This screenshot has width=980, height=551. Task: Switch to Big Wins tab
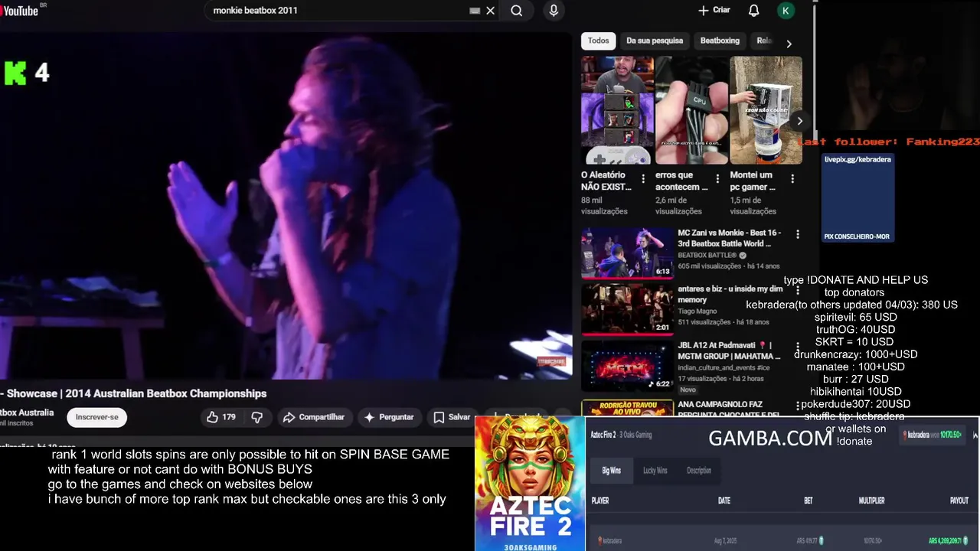[x=611, y=471]
